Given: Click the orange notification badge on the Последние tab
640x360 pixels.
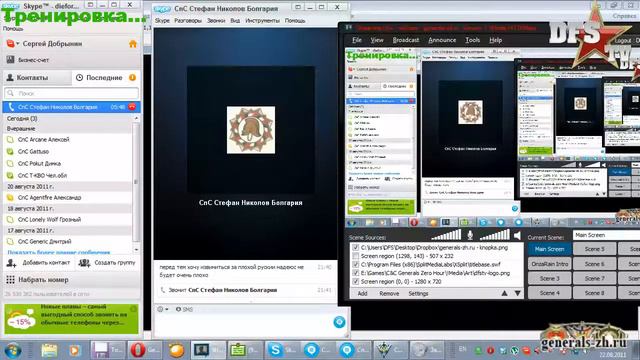Looking at the screenshot, I should 132,78.
